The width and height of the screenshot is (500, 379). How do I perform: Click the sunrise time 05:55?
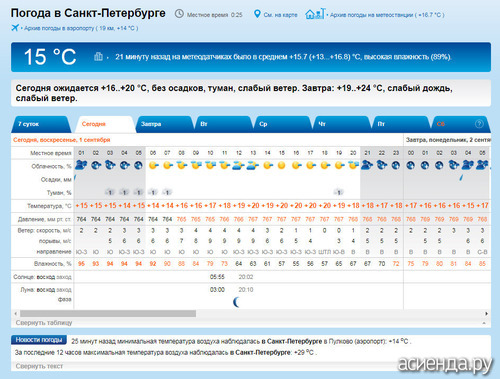coord(217,277)
